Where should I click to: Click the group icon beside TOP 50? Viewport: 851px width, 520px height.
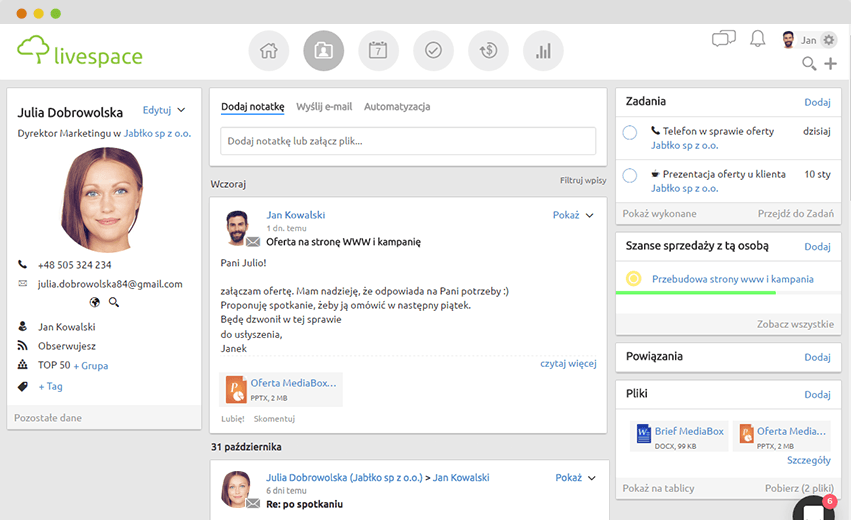tap(22, 364)
